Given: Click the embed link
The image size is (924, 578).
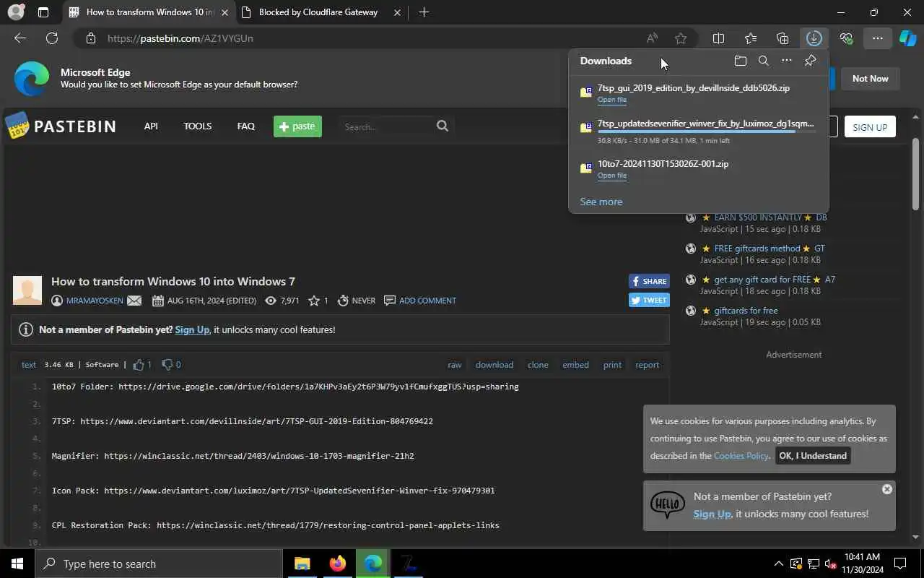Looking at the screenshot, I should tap(575, 365).
